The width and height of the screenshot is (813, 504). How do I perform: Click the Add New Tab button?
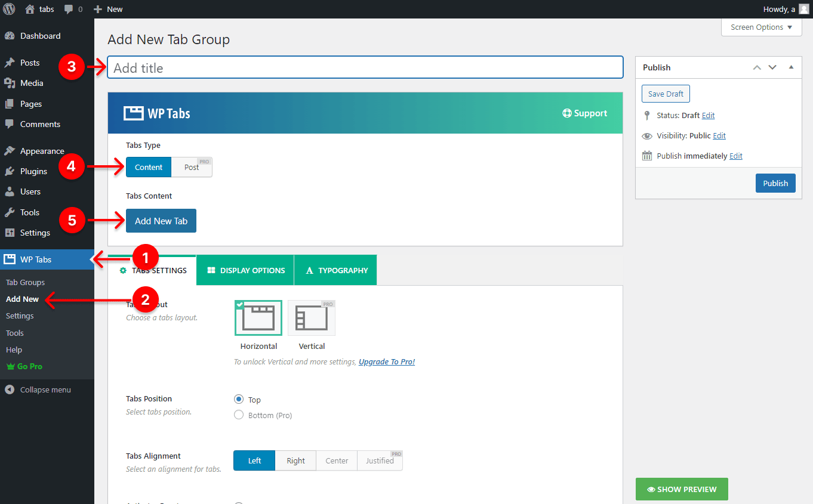pos(161,221)
